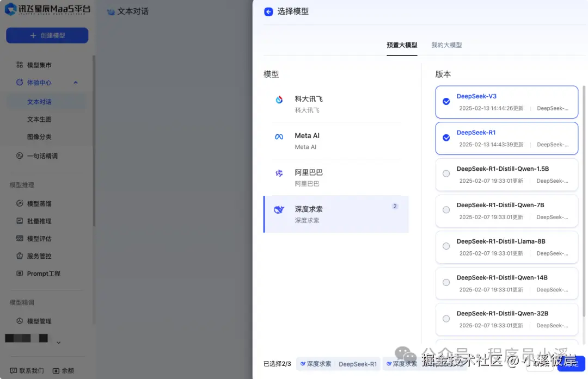Click 2025-02-13 14:44:26更新 timestamp
This screenshot has width=588, height=379.
[491, 108]
